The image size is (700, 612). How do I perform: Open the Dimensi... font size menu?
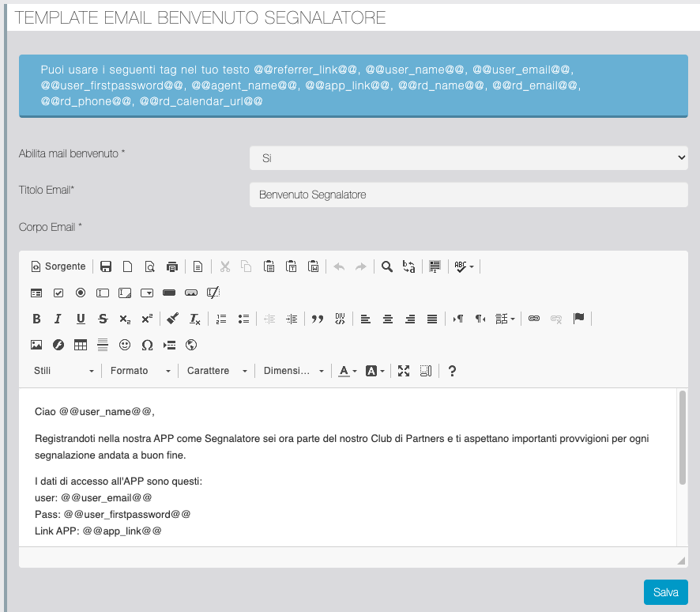click(x=293, y=371)
